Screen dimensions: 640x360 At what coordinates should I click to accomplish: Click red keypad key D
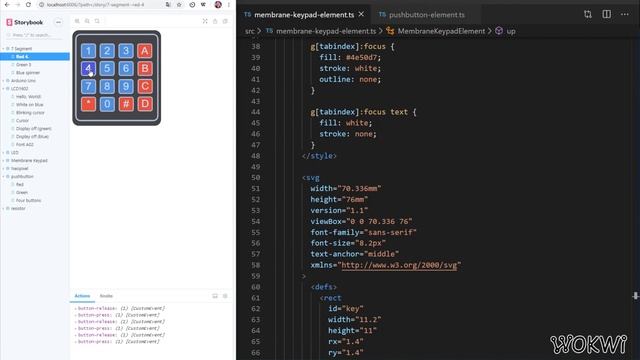(x=144, y=104)
